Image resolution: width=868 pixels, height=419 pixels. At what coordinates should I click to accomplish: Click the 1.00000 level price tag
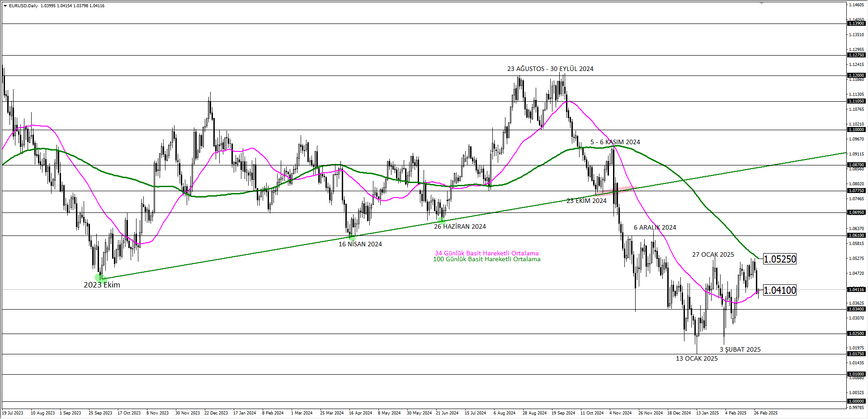(856, 401)
